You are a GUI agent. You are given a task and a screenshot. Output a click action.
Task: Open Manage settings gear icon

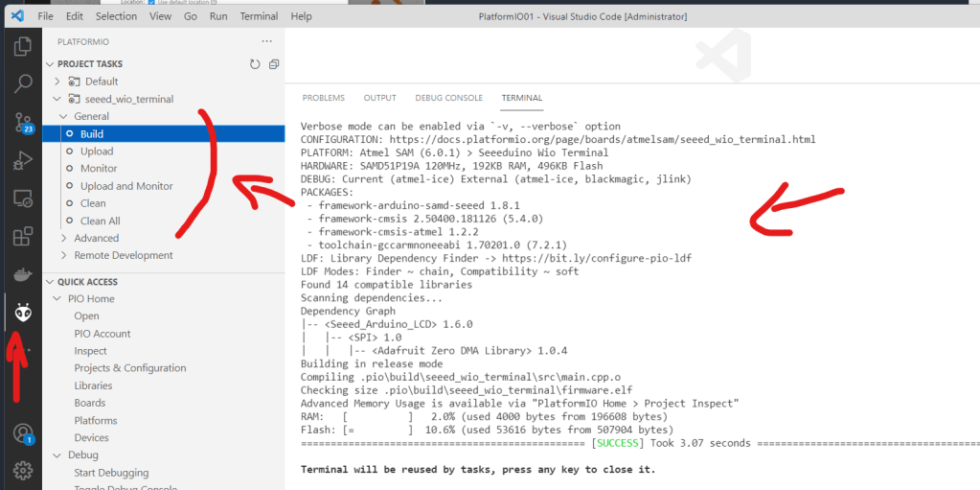pos(23,470)
